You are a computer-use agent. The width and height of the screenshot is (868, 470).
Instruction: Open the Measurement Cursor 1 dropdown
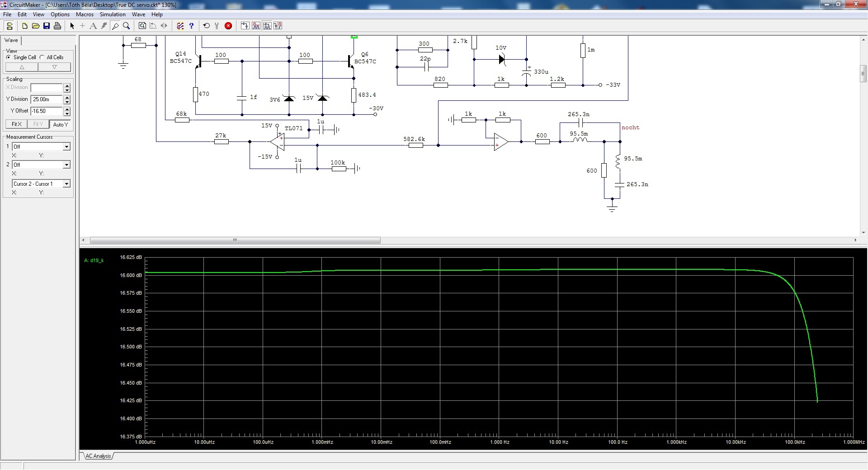pos(66,146)
